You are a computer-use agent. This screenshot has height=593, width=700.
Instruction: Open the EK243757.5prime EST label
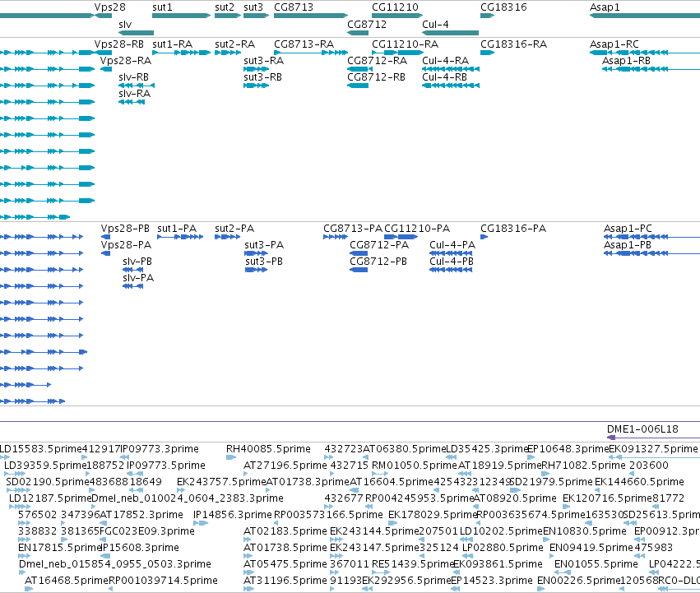[221, 482]
